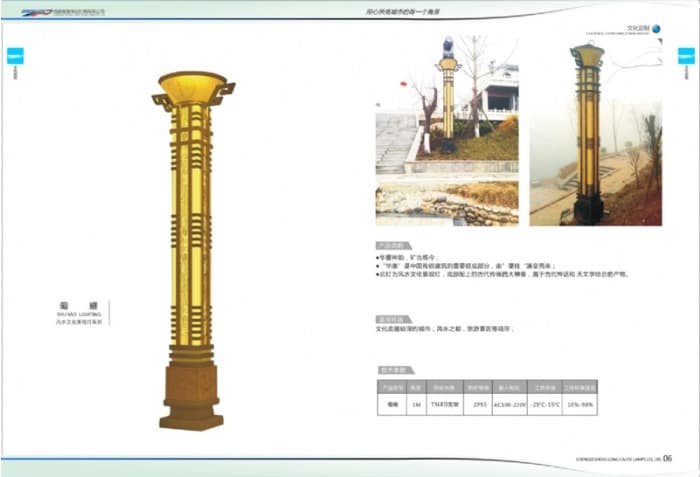Open the foggy photo of the lamp post
The width and height of the screenshot is (700, 477).
click(596, 132)
